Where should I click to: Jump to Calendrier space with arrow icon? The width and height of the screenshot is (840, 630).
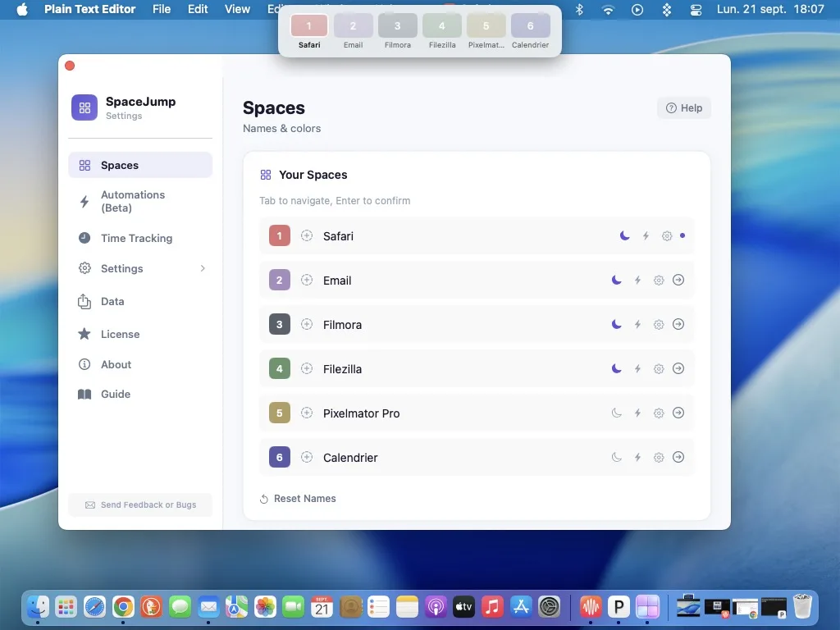678,457
